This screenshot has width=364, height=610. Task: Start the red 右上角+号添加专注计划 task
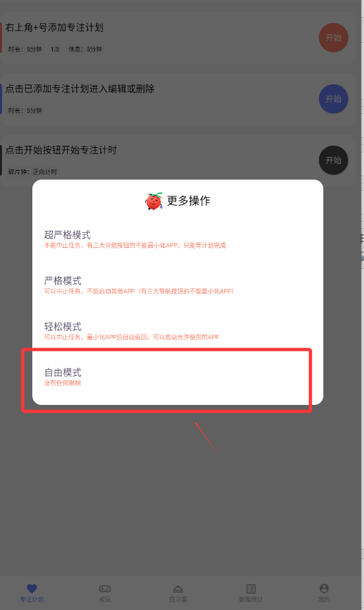click(x=333, y=38)
